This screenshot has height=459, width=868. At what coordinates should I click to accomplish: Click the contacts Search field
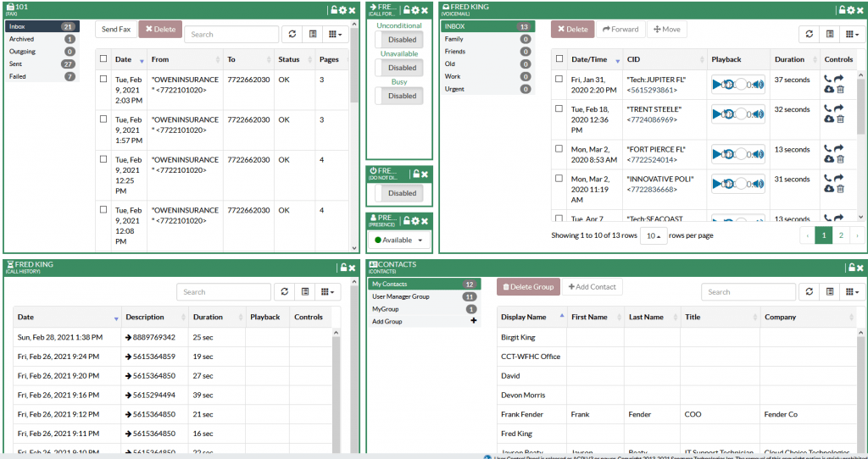tap(748, 292)
